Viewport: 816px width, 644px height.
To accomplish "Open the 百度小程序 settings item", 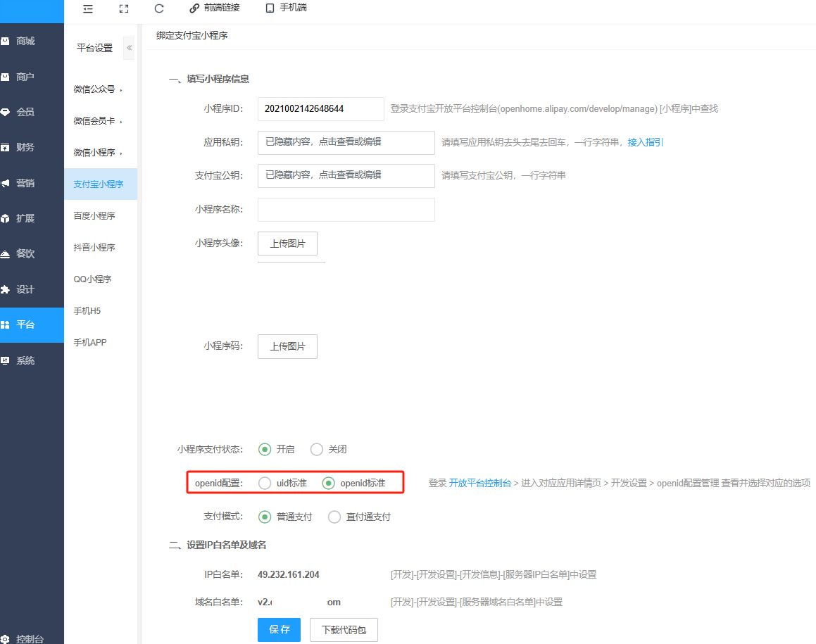I will click(x=94, y=216).
